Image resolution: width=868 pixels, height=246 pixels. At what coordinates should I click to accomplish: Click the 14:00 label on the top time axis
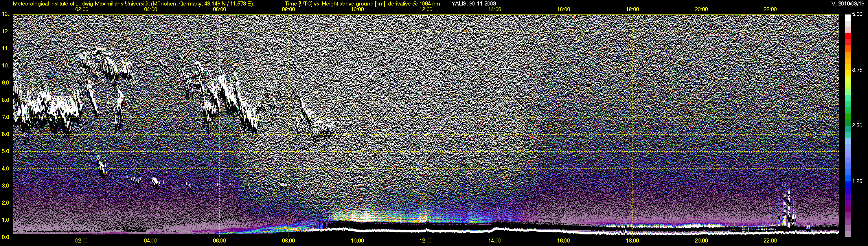[x=495, y=10]
